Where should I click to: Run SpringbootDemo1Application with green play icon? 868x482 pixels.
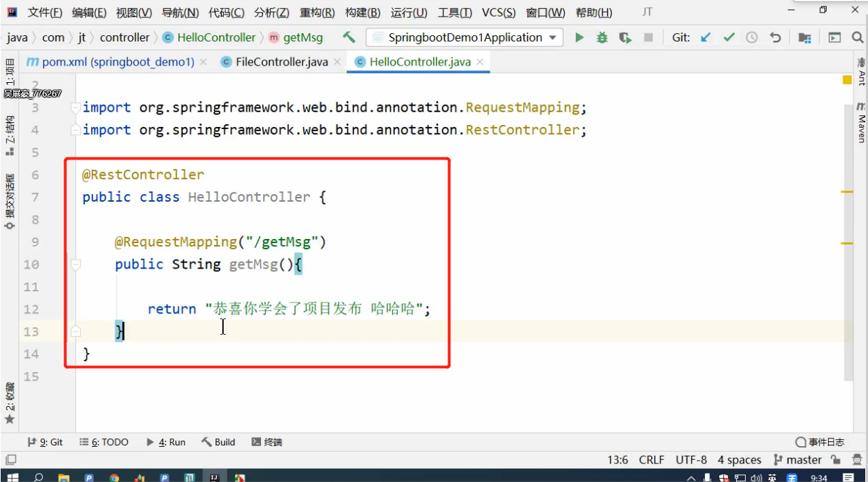tap(579, 37)
